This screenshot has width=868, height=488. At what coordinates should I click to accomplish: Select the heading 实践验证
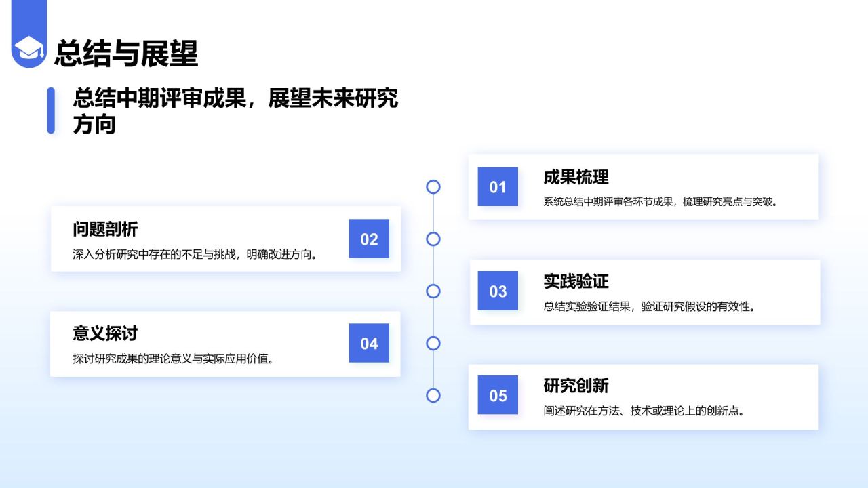pos(576,281)
